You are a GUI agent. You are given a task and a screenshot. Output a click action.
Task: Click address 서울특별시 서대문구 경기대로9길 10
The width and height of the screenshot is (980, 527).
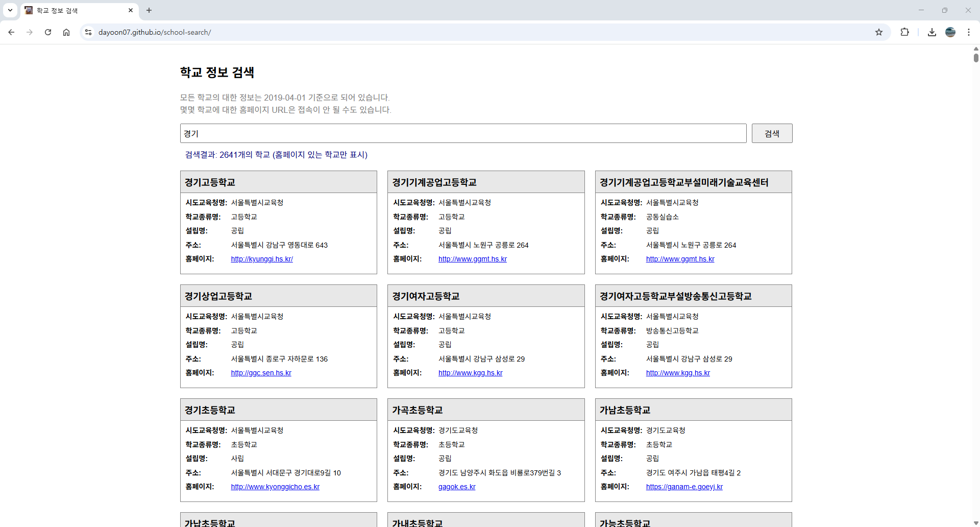286,473
